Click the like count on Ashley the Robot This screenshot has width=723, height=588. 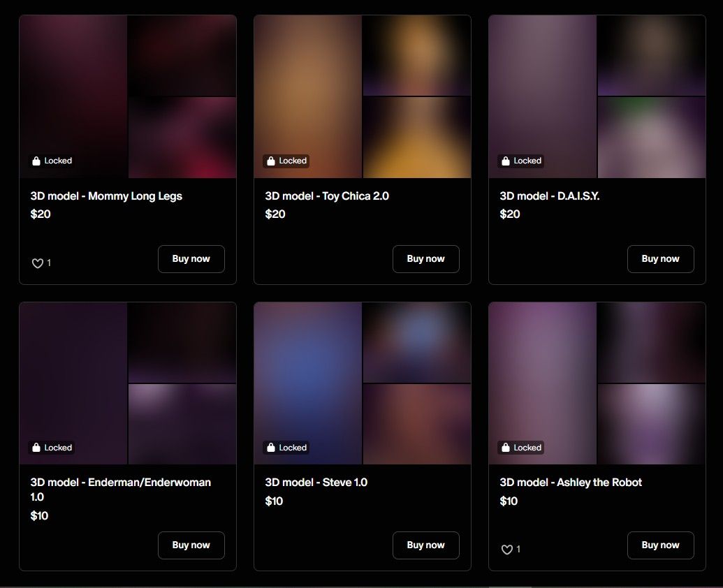518,549
